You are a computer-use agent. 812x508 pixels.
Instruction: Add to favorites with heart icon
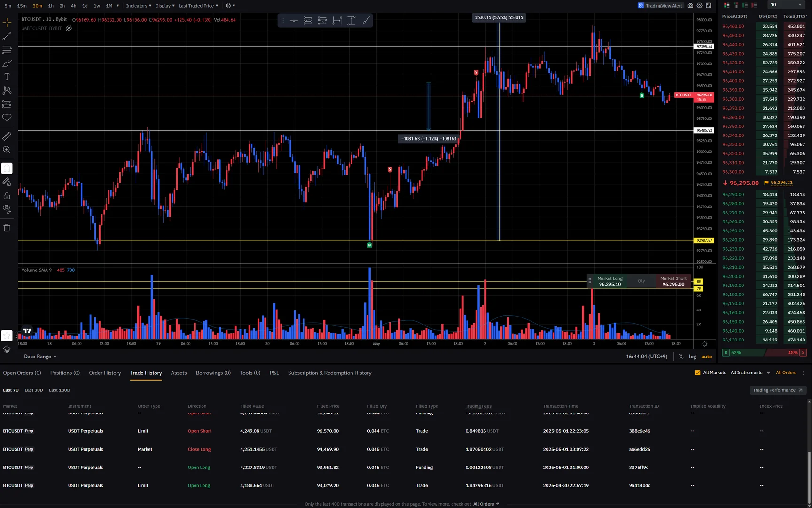click(x=7, y=118)
